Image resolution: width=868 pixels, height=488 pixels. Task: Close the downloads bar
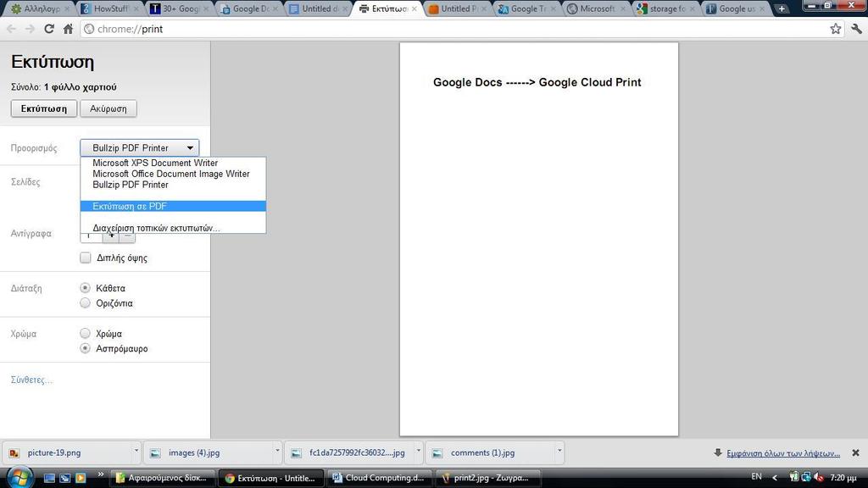point(855,452)
